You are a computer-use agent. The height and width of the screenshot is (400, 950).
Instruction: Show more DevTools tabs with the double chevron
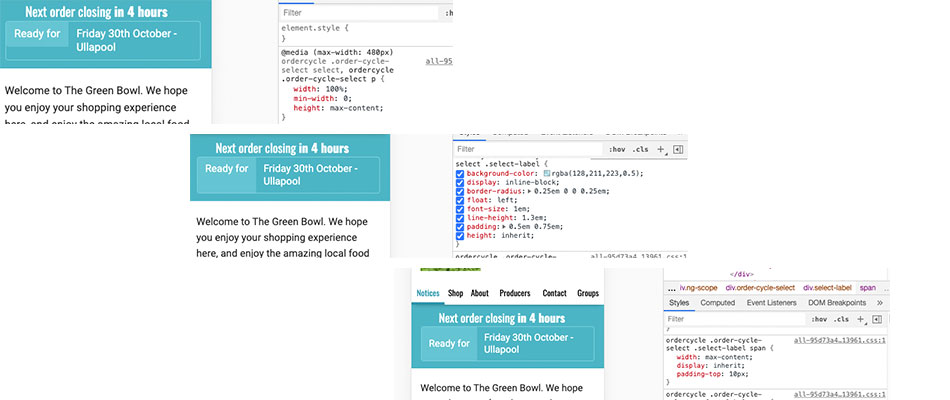point(880,302)
